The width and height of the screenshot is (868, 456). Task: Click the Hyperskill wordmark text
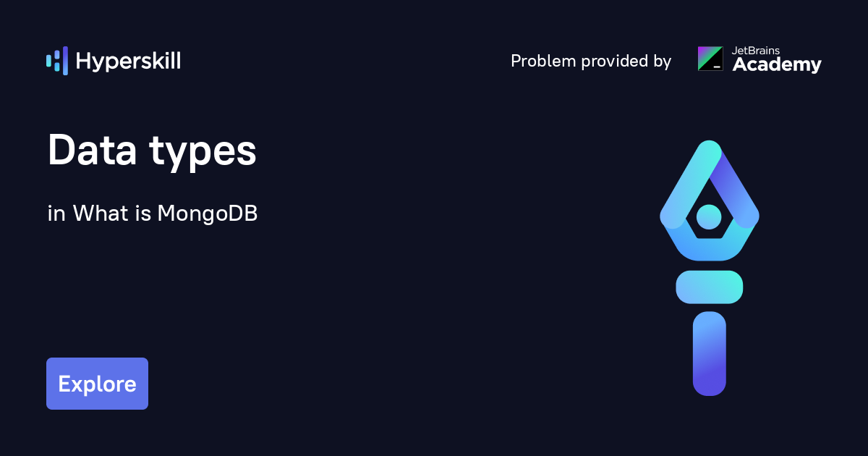128,62
